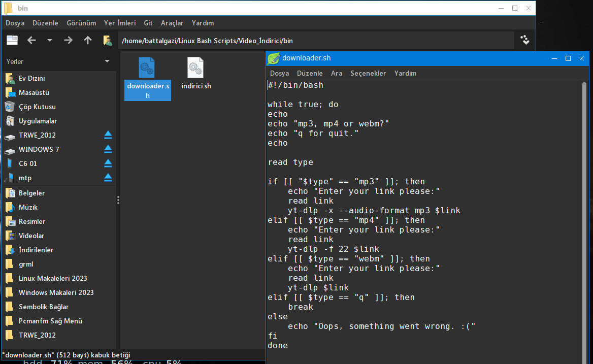Click the "break" line in editor
The height and width of the screenshot is (364, 593).
tap(301, 307)
